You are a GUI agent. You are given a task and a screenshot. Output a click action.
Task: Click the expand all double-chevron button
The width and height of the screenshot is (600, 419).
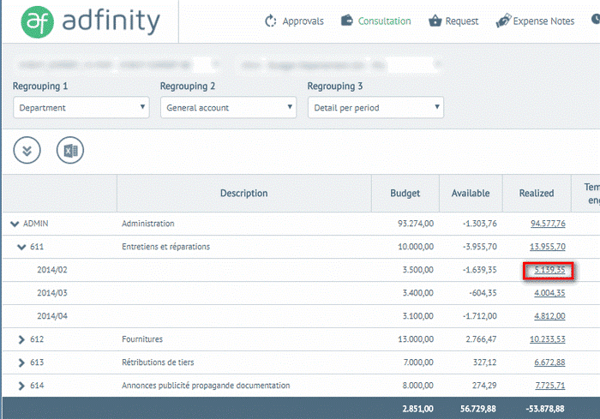point(27,149)
